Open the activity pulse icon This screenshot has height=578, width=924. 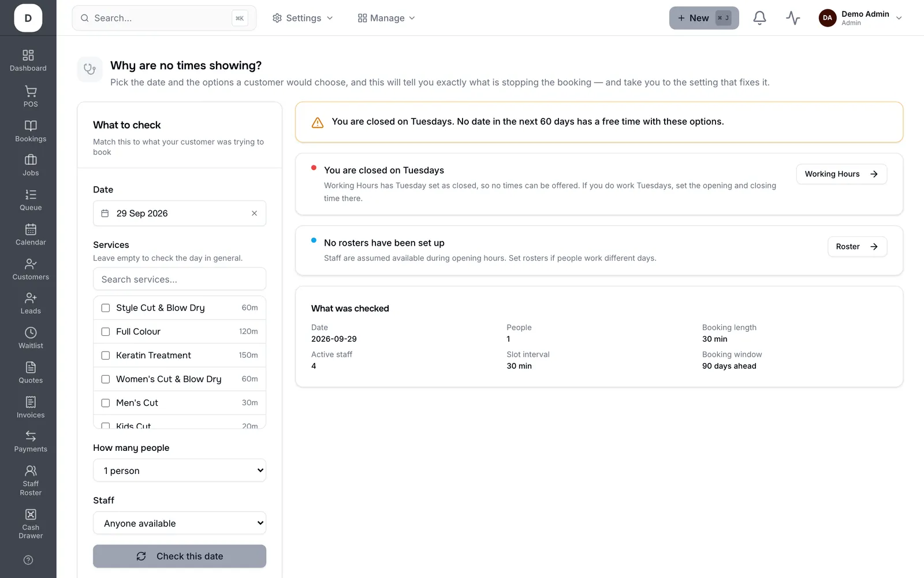pos(793,18)
